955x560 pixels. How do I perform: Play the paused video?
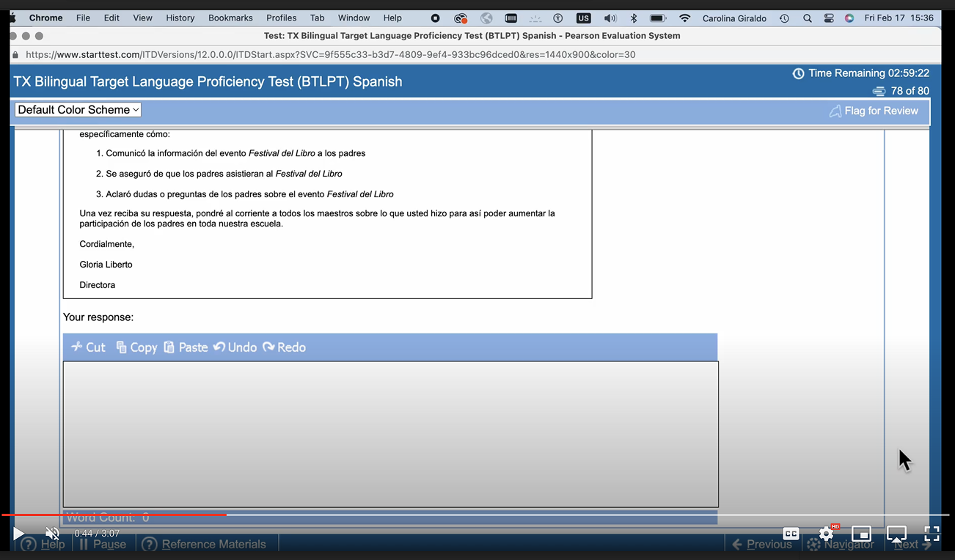click(19, 534)
